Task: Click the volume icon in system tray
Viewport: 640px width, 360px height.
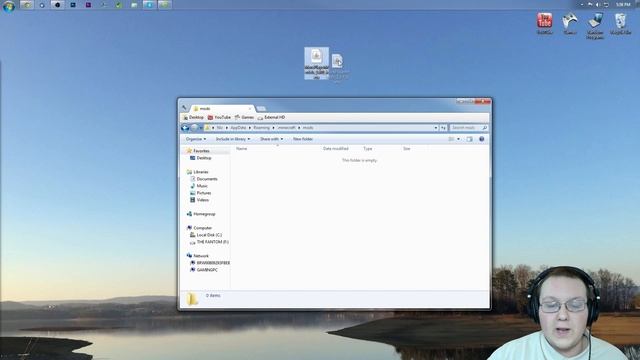Action: coord(598,4)
